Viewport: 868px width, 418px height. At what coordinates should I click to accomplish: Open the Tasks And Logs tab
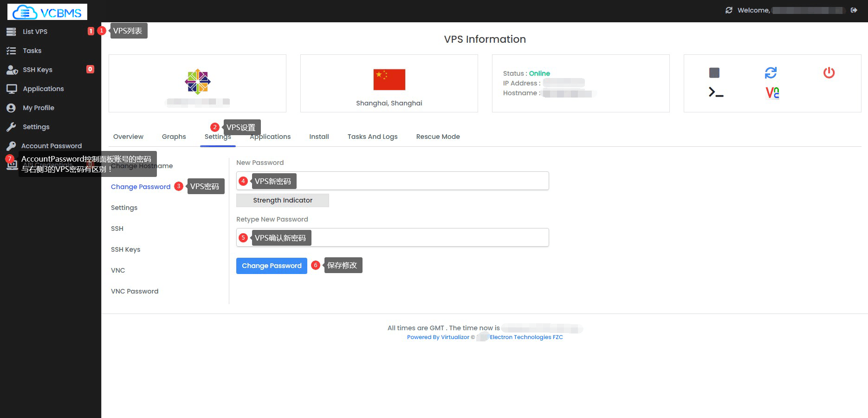pyautogui.click(x=372, y=137)
